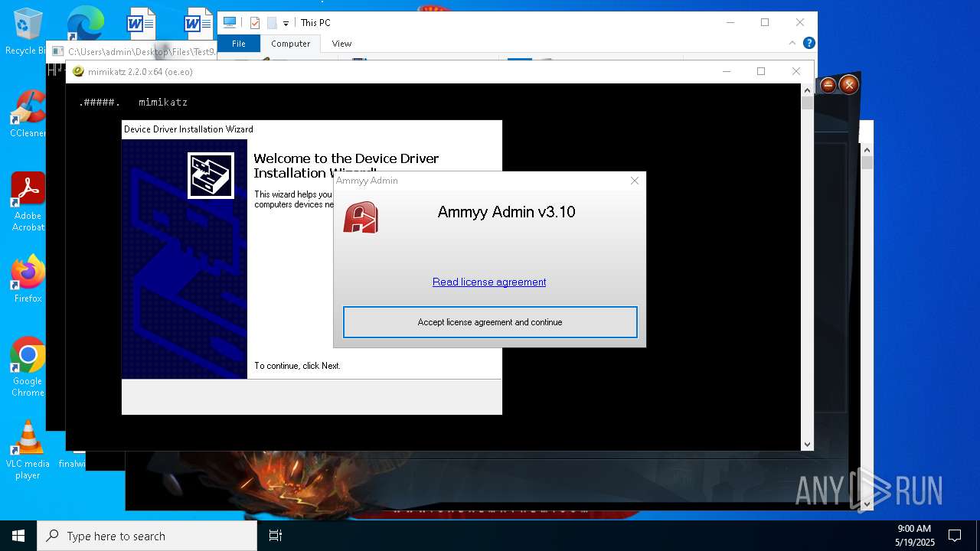The width and height of the screenshot is (980, 551).
Task: Open the File tab in This PC
Action: (x=239, y=44)
